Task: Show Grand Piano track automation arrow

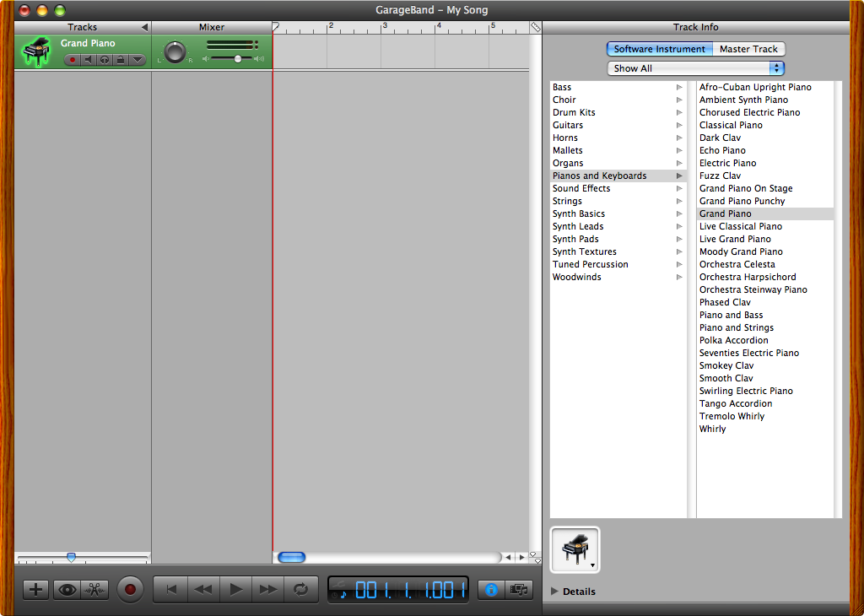Action: 137,60
